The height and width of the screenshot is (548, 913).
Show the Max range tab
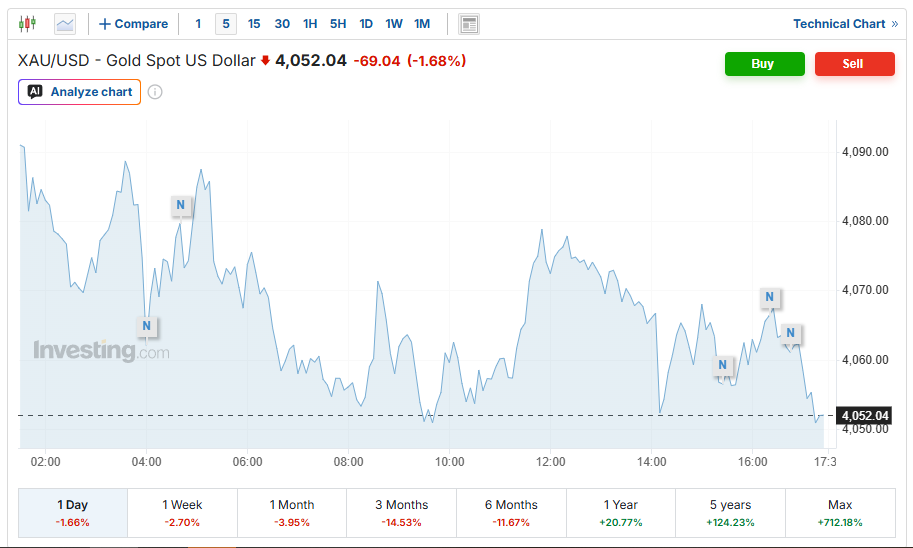[840, 512]
